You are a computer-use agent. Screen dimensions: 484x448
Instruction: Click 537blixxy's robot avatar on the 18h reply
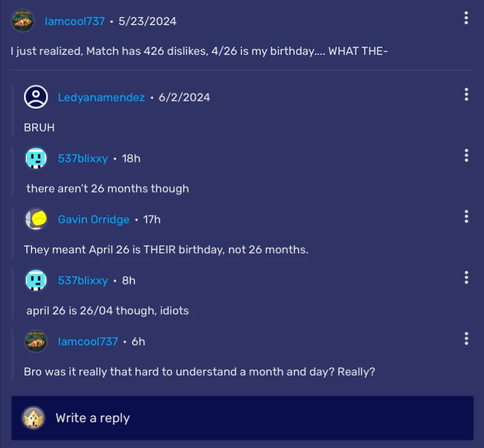(x=36, y=158)
